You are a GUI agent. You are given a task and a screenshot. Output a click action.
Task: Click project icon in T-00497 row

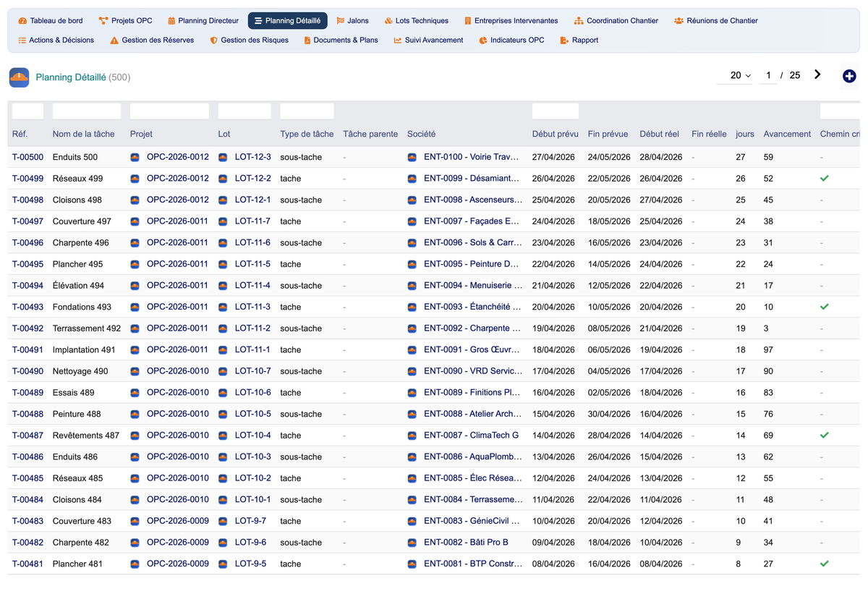pos(135,221)
